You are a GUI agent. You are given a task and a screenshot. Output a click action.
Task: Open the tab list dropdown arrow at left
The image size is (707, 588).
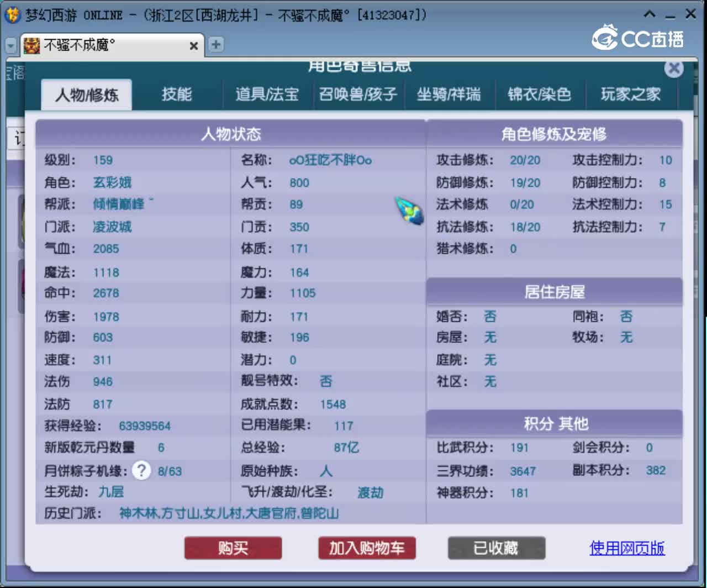click(x=11, y=45)
